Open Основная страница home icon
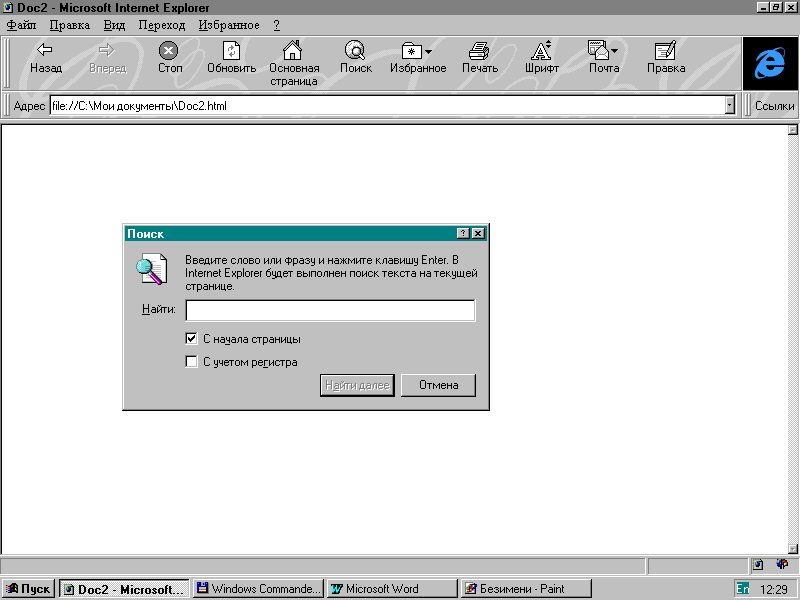The width and height of the screenshot is (800, 600). click(293, 63)
